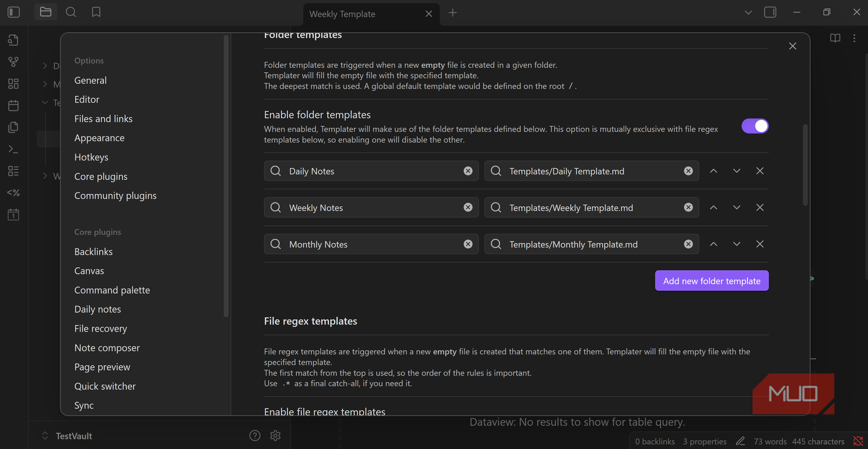Image resolution: width=868 pixels, height=449 pixels.
Task: Click the settings gear icon
Action: tap(275, 435)
